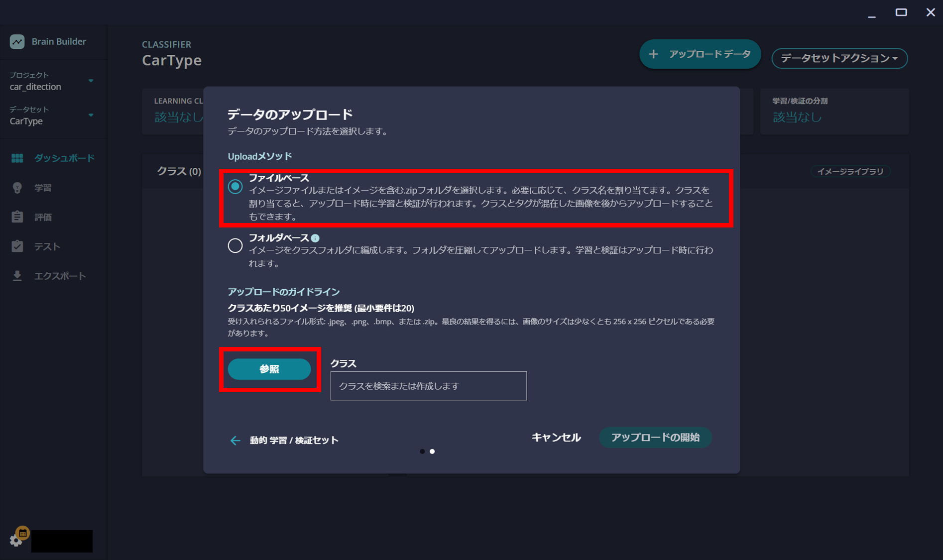Viewport: 943px width, 560px height.
Task: Click the アップロードデータ button
Action: [x=700, y=54]
